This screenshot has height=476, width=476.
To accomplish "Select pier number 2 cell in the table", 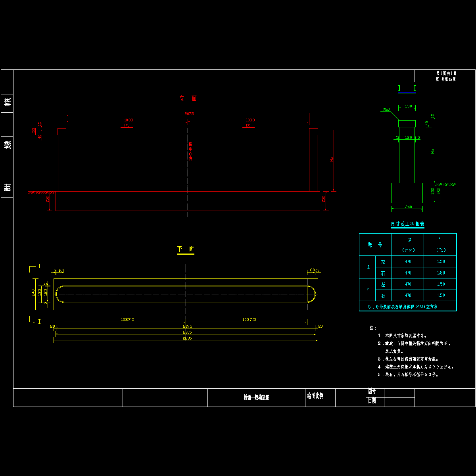I will [367, 290].
